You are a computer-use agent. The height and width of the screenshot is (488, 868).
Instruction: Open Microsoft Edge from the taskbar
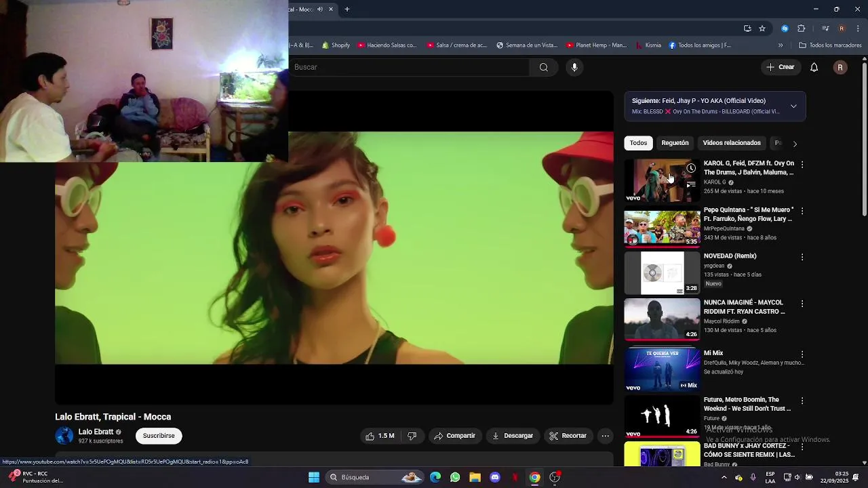point(435,477)
